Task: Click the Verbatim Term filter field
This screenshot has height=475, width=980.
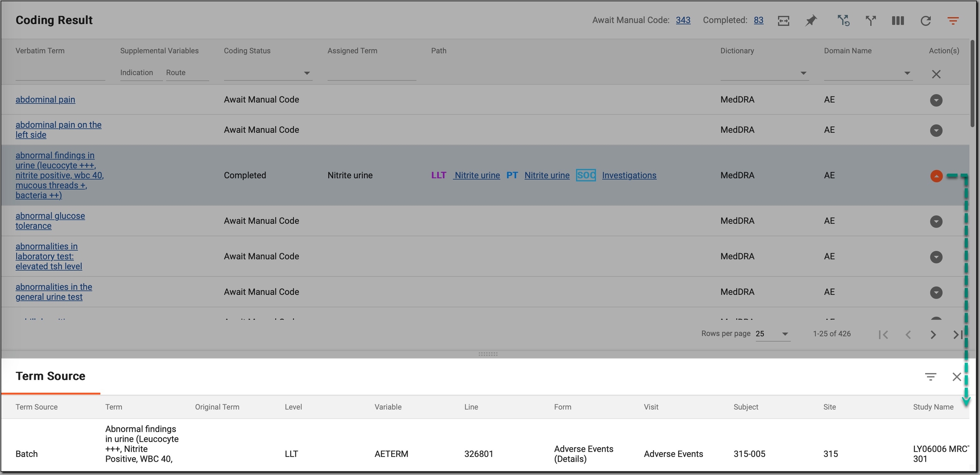Action: click(x=60, y=73)
